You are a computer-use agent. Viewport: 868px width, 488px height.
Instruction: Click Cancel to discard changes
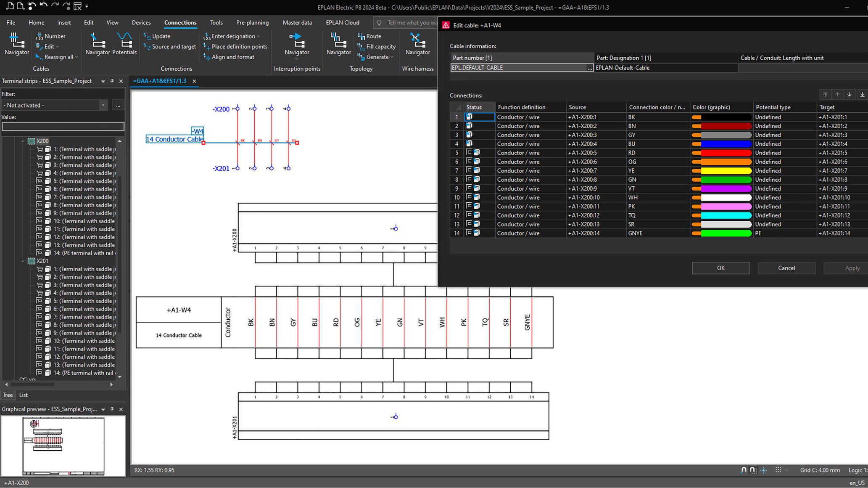click(x=786, y=267)
